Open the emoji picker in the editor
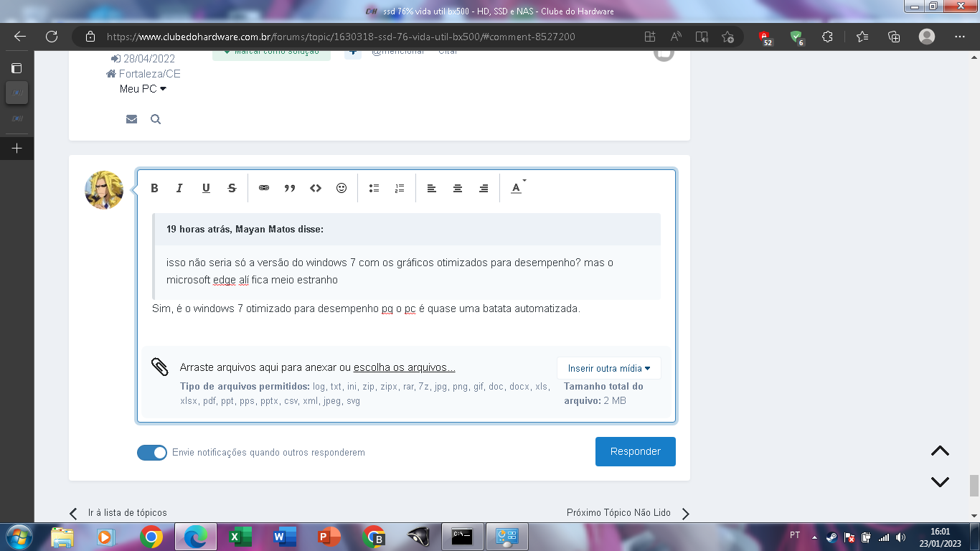The width and height of the screenshot is (980, 551). (341, 188)
